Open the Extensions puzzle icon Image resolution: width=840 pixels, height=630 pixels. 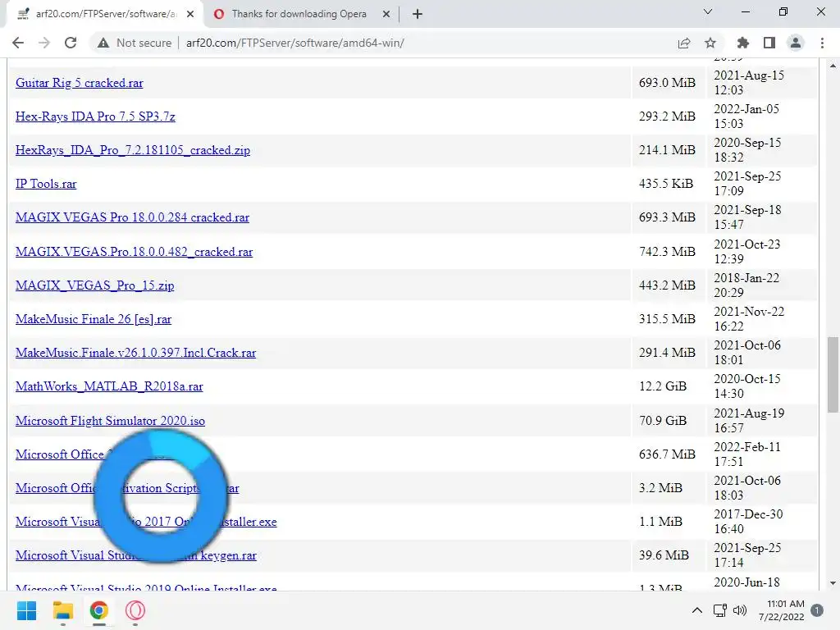pos(743,43)
